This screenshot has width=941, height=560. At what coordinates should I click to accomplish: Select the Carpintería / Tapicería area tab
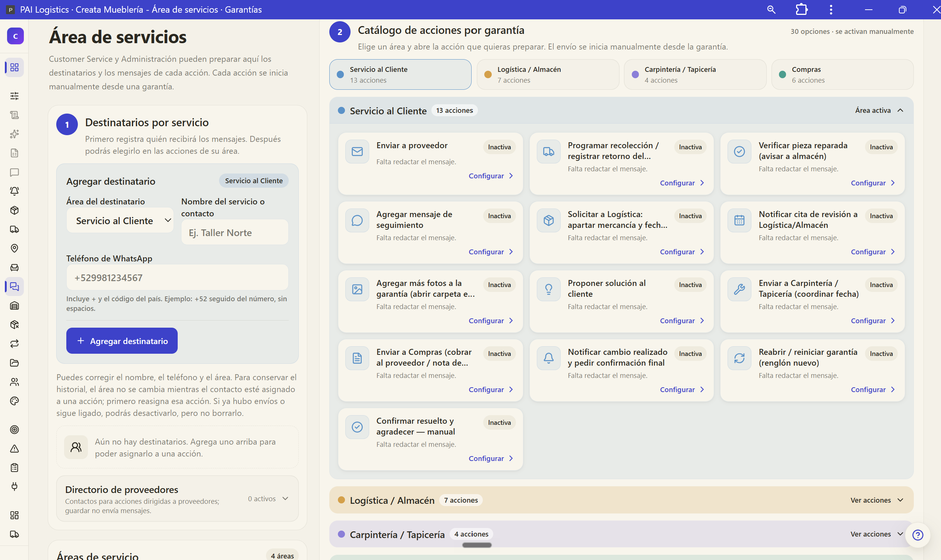tap(695, 74)
